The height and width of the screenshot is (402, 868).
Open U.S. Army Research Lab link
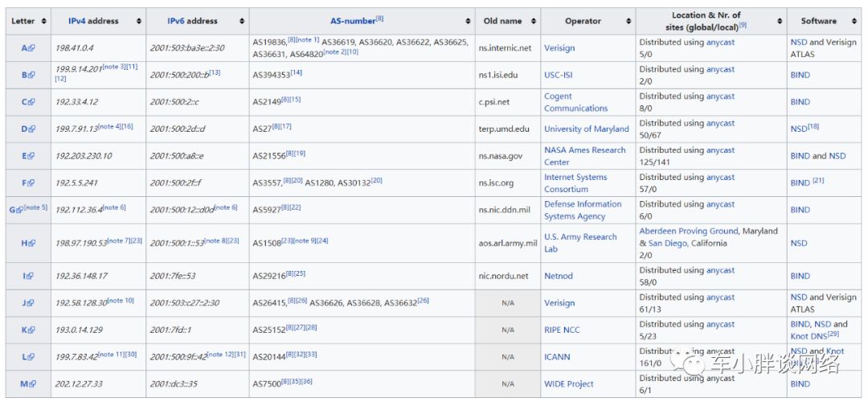(x=580, y=243)
